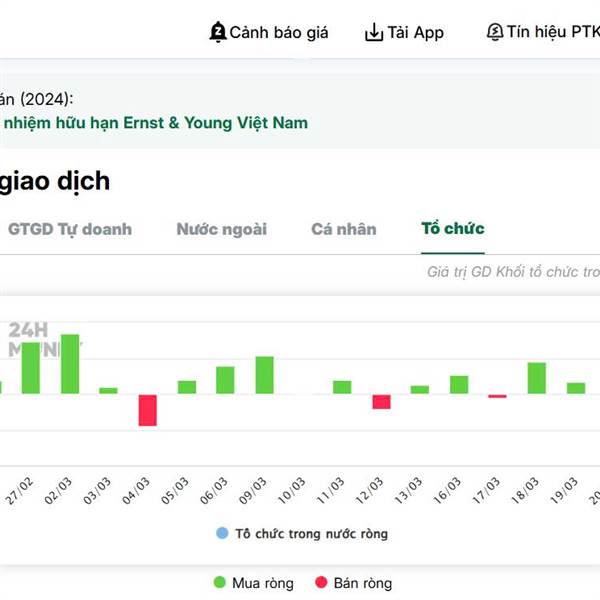Toggle the Bán ròng legend item

click(362, 583)
